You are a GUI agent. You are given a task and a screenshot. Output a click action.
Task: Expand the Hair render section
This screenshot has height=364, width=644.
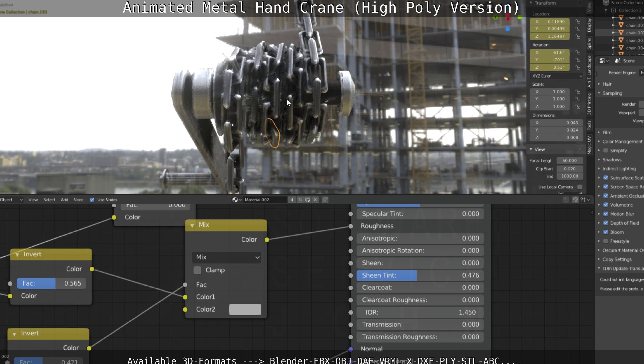click(599, 84)
